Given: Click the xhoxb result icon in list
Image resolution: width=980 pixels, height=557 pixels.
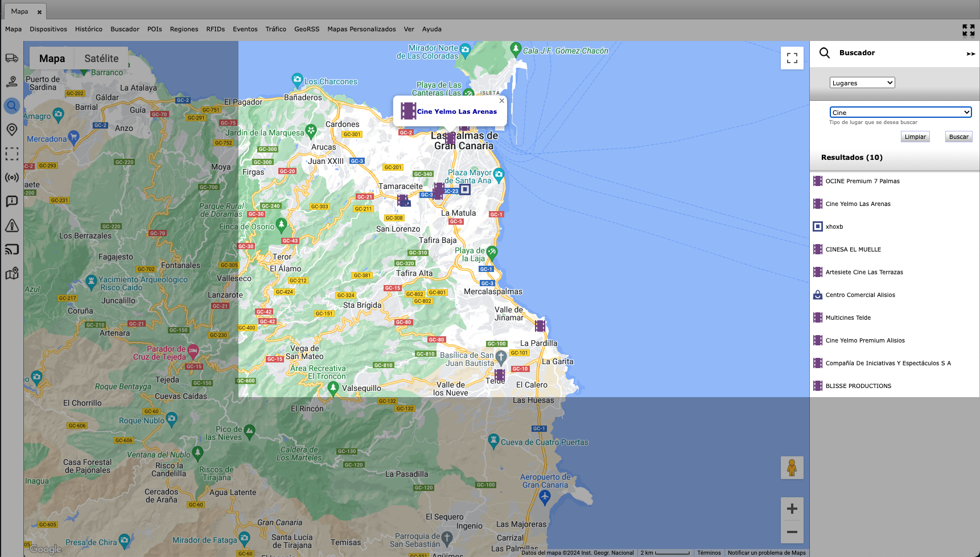Looking at the screenshot, I should click(x=818, y=226).
